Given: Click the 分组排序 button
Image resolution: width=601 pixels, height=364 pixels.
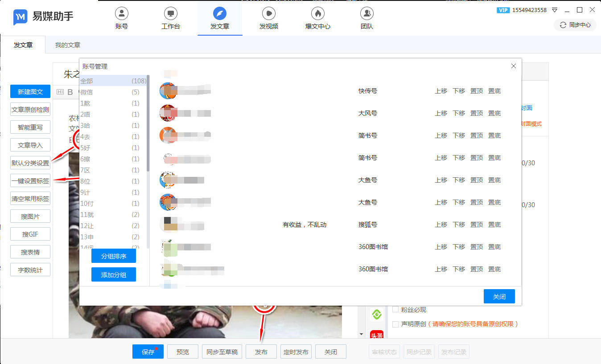Looking at the screenshot, I should [114, 256].
